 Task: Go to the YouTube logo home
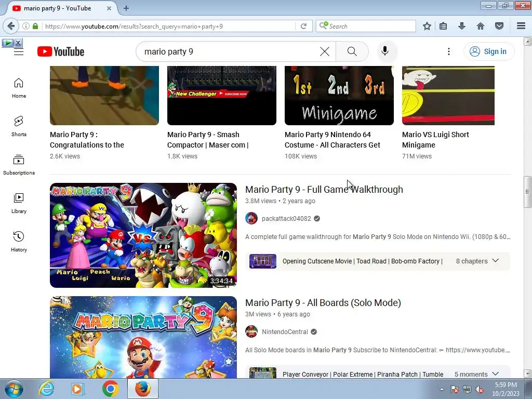[61, 51]
